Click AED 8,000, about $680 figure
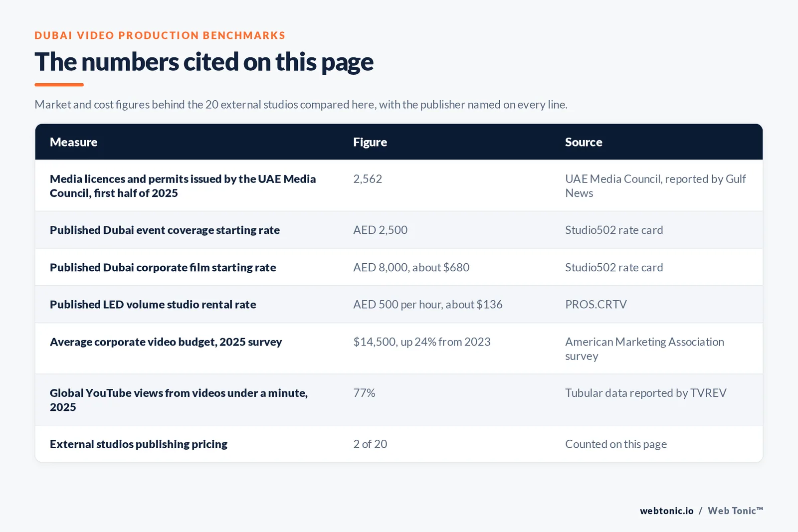The height and width of the screenshot is (532, 798). click(x=411, y=267)
